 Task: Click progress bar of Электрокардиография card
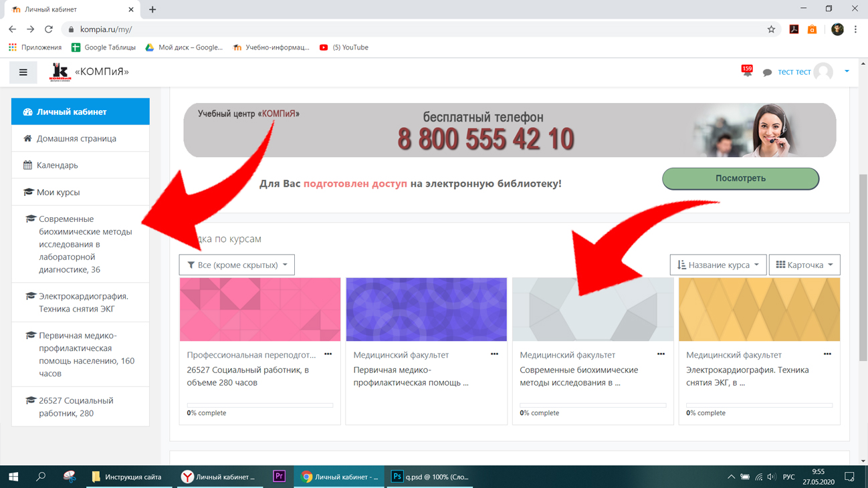click(x=759, y=405)
